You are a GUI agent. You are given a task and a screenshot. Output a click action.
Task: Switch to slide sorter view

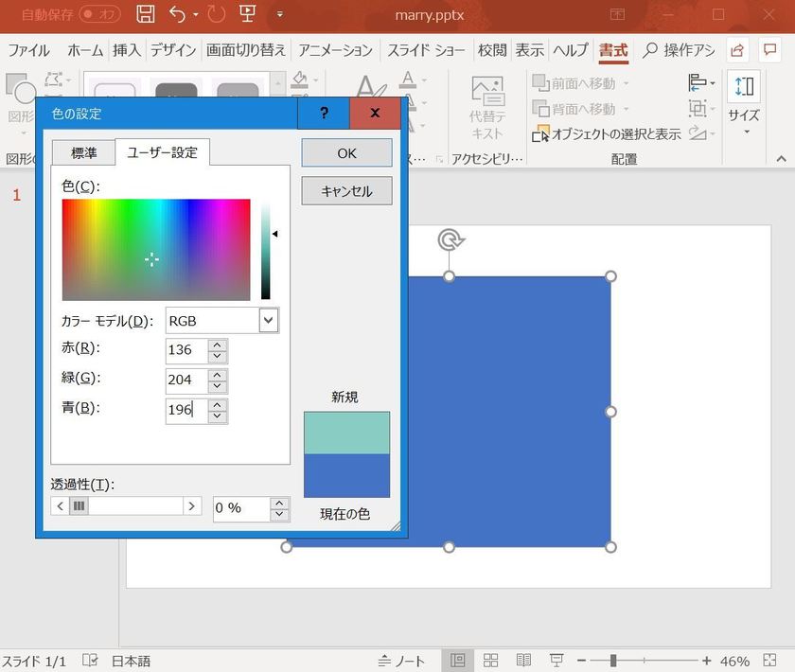coord(491,661)
